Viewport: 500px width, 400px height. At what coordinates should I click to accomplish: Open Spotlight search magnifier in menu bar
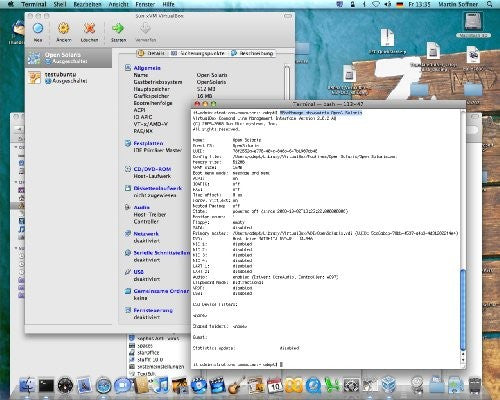point(489,4)
